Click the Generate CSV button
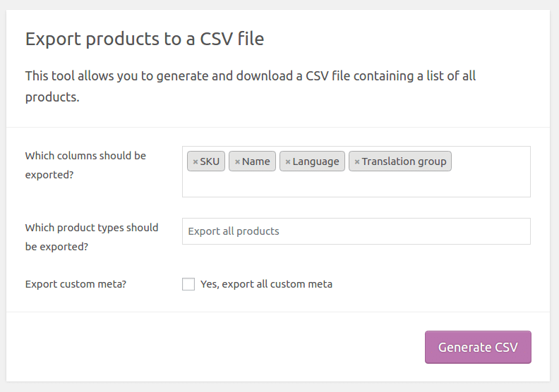559x392 pixels. coord(478,347)
